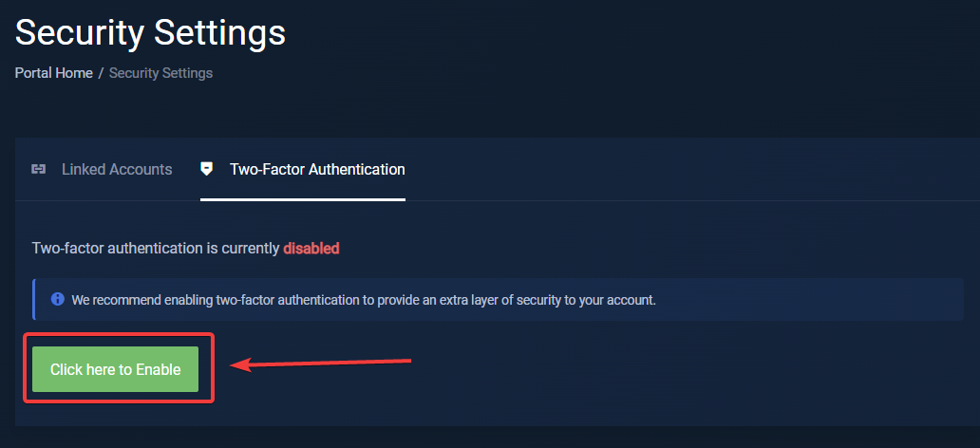The width and height of the screenshot is (980, 448).
Task: Click the large Security Settings page heading
Action: pyautogui.click(x=150, y=32)
